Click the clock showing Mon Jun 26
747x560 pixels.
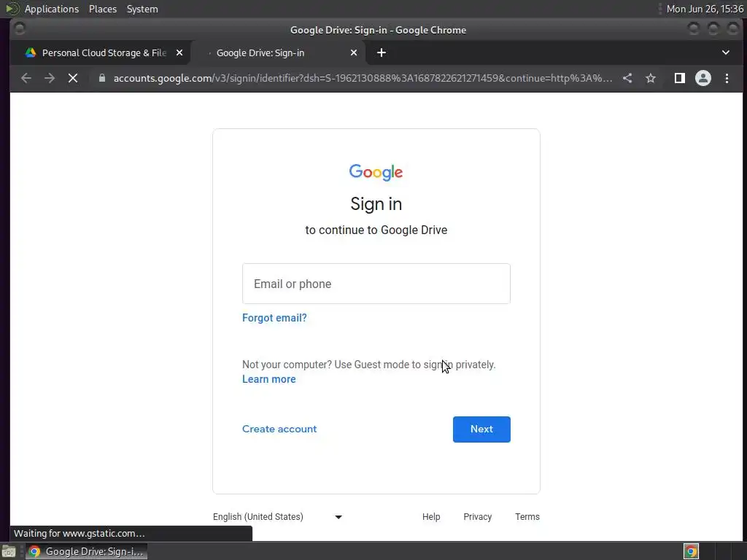click(x=705, y=9)
